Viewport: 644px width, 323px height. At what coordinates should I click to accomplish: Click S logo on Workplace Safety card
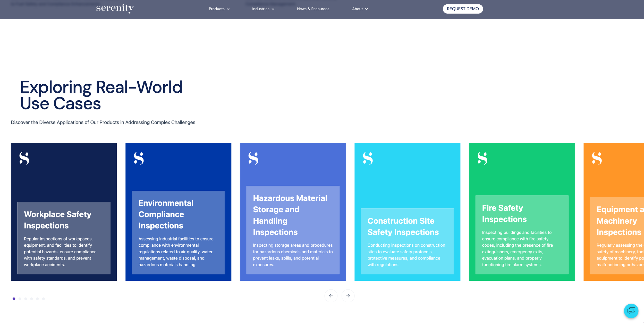click(24, 158)
